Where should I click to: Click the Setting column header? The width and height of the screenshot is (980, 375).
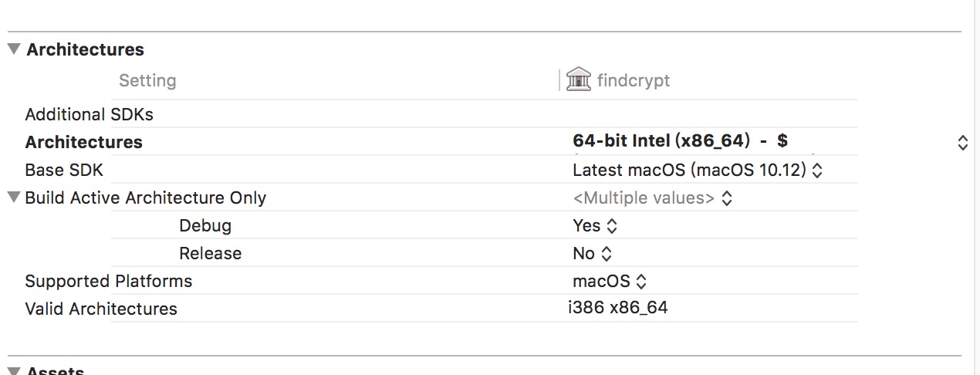tap(147, 80)
